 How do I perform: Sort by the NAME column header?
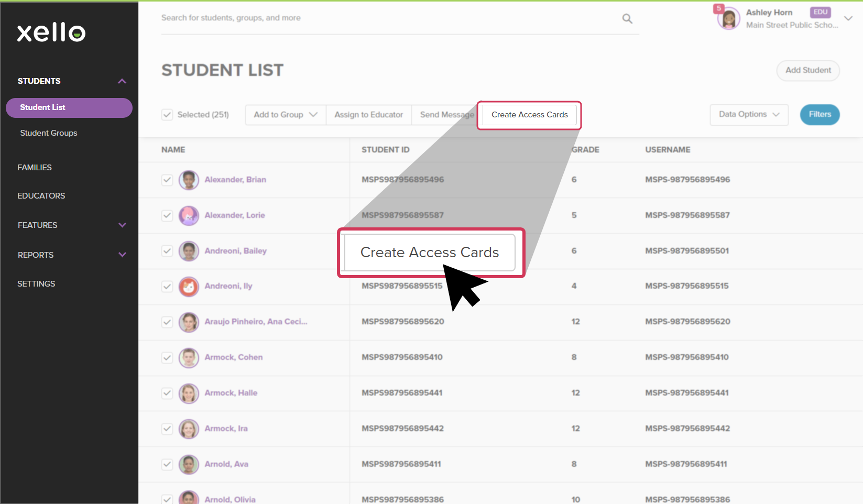click(173, 150)
